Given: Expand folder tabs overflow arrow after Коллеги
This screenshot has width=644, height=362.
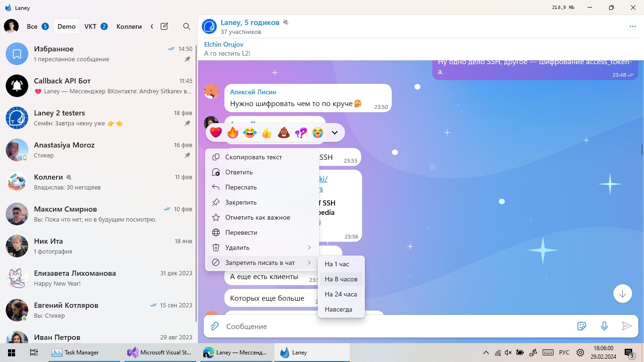Looking at the screenshot, I should click(x=152, y=26).
